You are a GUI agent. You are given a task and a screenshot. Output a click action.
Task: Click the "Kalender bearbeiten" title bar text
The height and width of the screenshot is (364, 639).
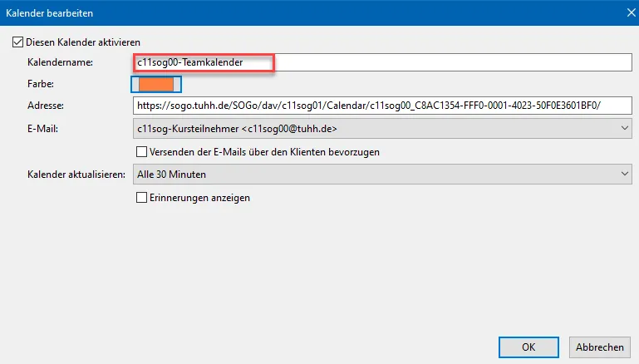point(52,12)
